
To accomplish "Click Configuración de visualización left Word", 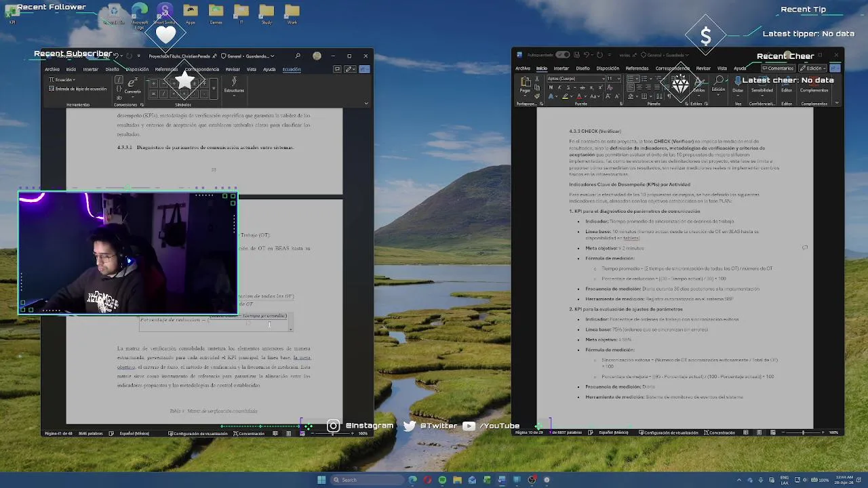I will pyautogui.click(x=198, y=433).
